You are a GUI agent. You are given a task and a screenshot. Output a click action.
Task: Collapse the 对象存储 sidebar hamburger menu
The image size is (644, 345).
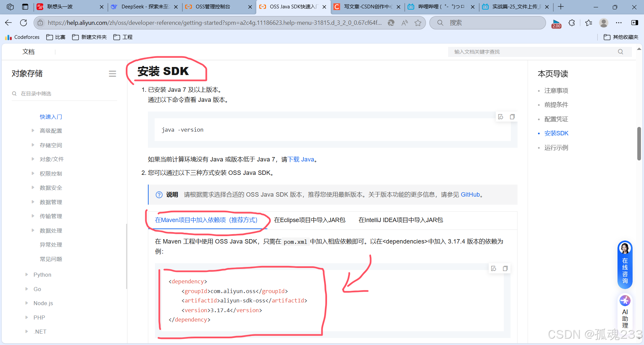coord(112,74)
